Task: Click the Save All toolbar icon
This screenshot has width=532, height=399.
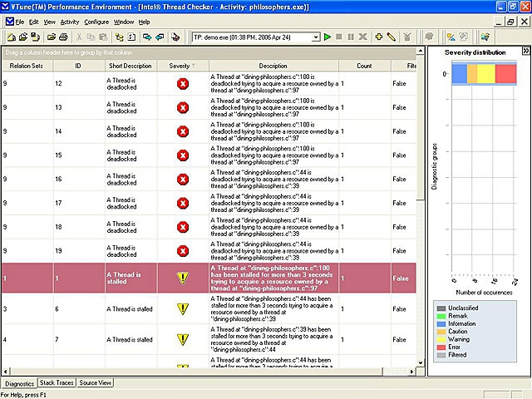Action: pos(35,37)
